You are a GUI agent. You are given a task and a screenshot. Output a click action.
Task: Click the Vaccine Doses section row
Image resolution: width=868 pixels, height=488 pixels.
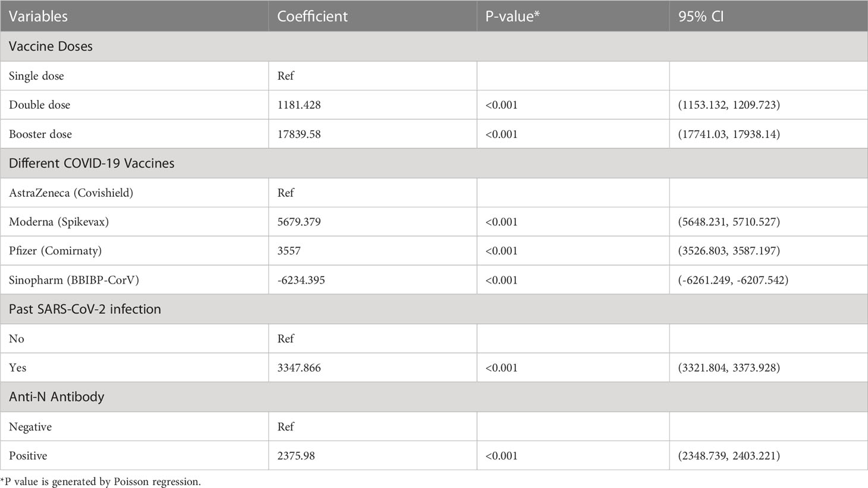(434, 46)
